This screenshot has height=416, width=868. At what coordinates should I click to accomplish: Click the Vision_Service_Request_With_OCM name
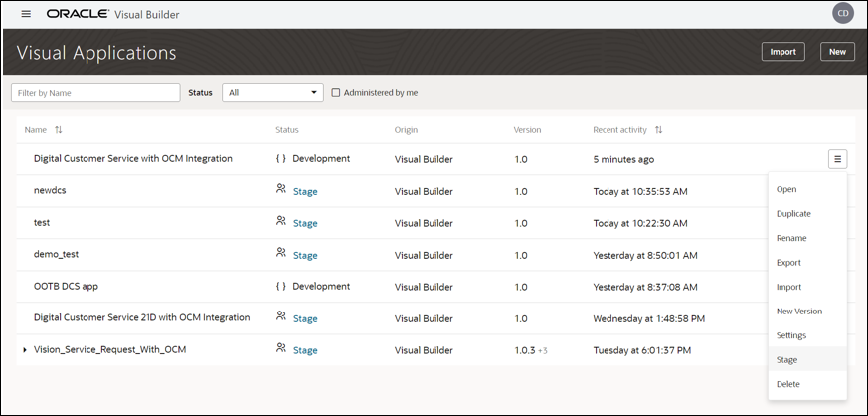[x=109, y=350]
